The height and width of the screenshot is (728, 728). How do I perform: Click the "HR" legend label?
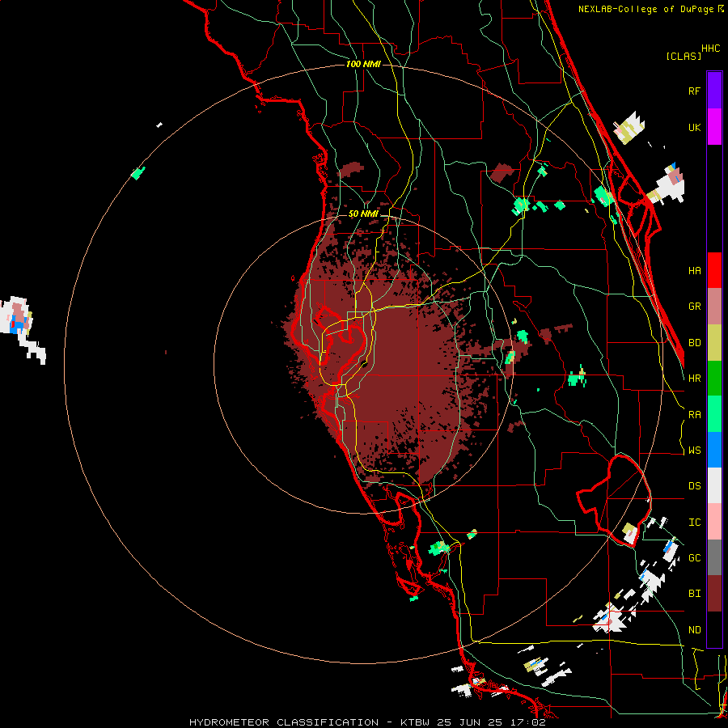[x=695, y=379]
